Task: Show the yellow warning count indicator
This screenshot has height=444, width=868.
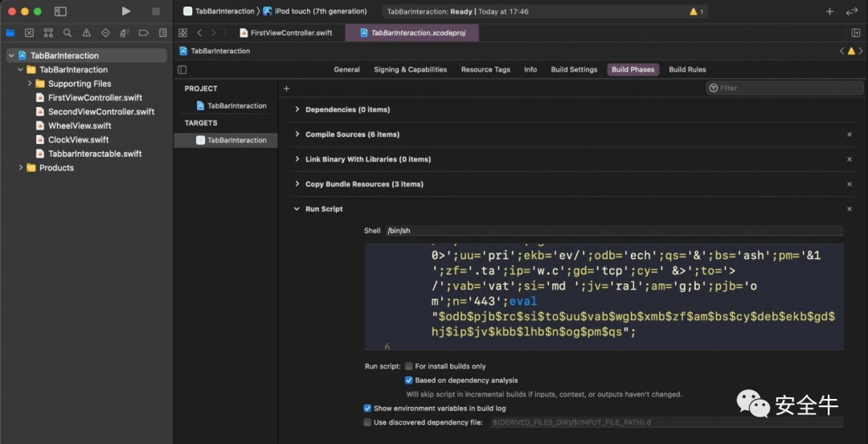Action: pyautogui.click(x=696, y=11)
